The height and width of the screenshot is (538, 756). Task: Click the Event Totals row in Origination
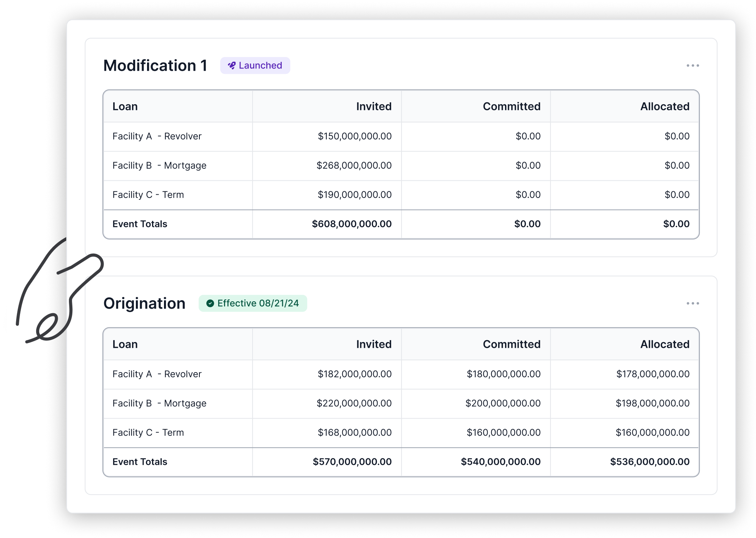click(x=140, y=461)
